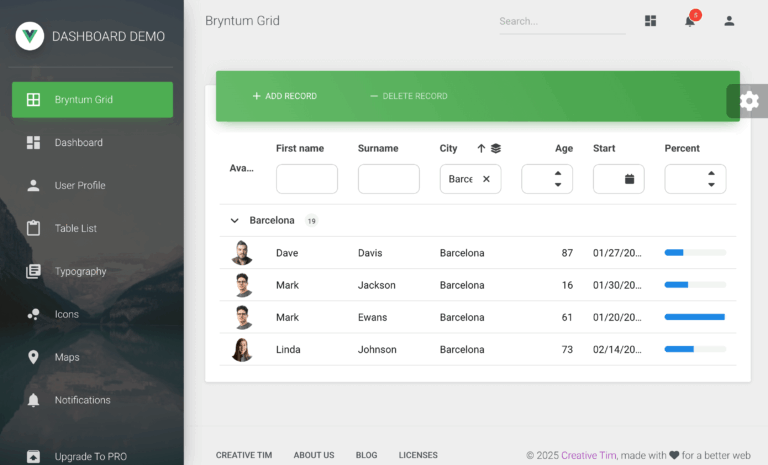Click Upgrade To PRO in the sidebar
This screenshot has height=465, width=768.
93,456
